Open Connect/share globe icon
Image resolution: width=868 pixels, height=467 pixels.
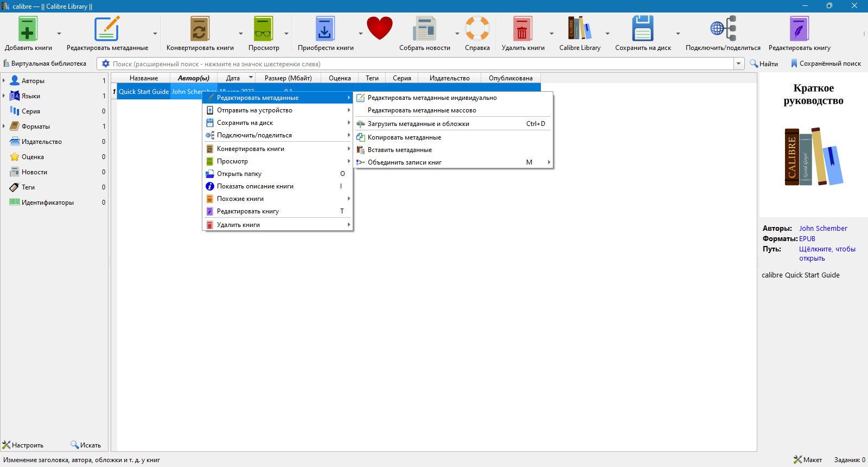pos(723,29)
